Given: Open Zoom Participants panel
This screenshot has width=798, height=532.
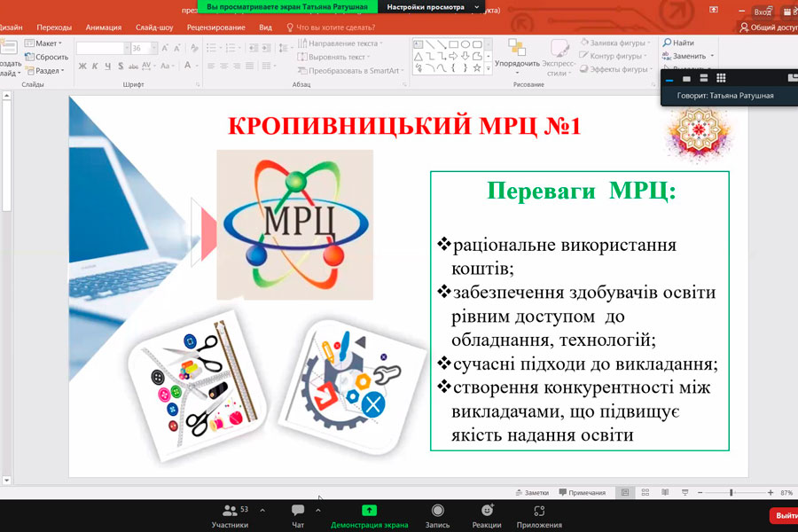Looking at the screenshot, I should coord(230,516).
